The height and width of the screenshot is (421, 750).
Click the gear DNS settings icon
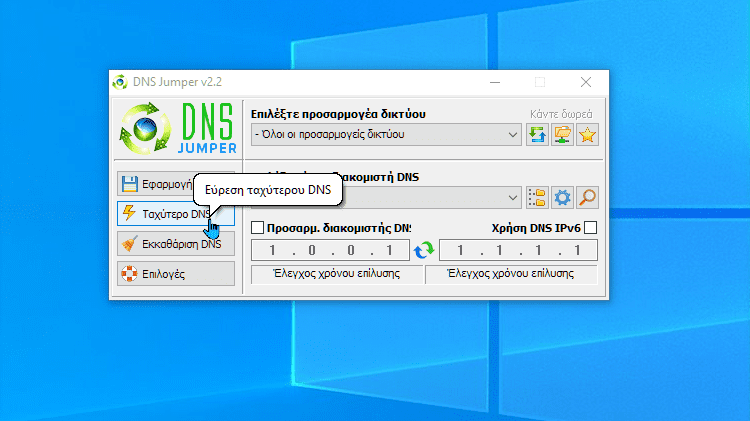tap(562, 197)
